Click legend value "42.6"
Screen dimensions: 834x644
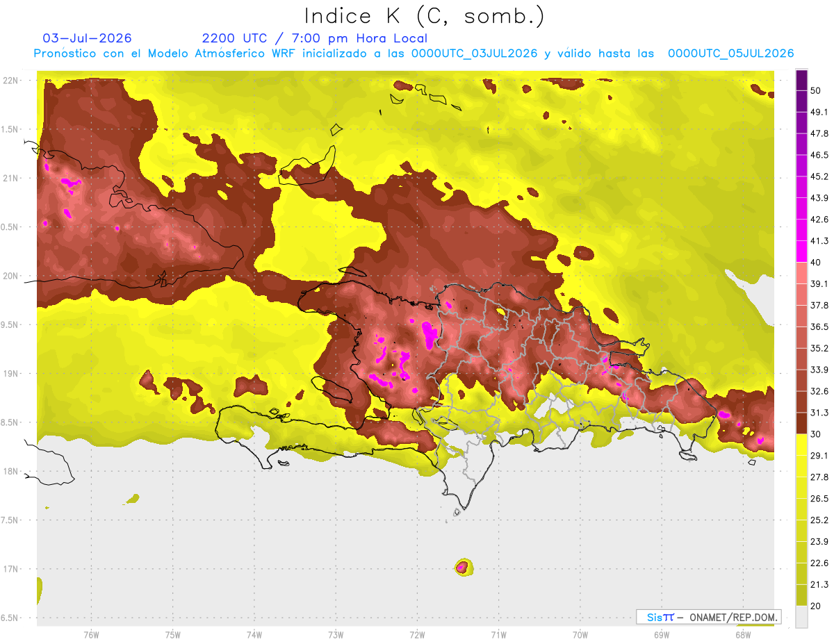tap(819, 220)
